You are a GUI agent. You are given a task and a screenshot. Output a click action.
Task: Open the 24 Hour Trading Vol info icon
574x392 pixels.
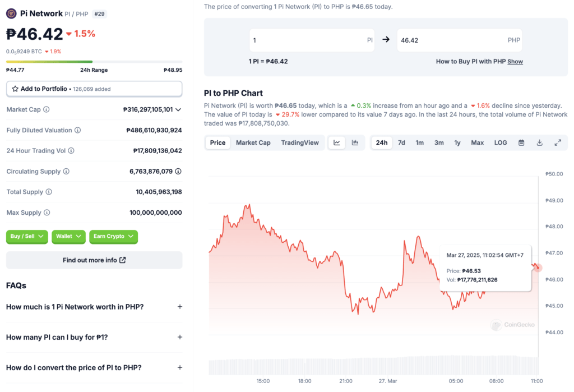(71, 150)
